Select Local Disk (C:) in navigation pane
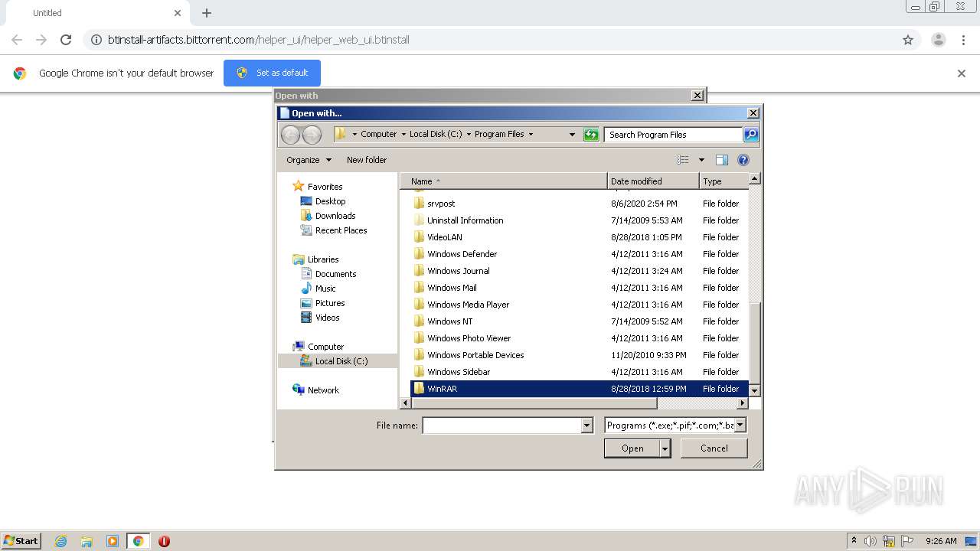Viewport: 980px width, 551px height. coord(338,361)
